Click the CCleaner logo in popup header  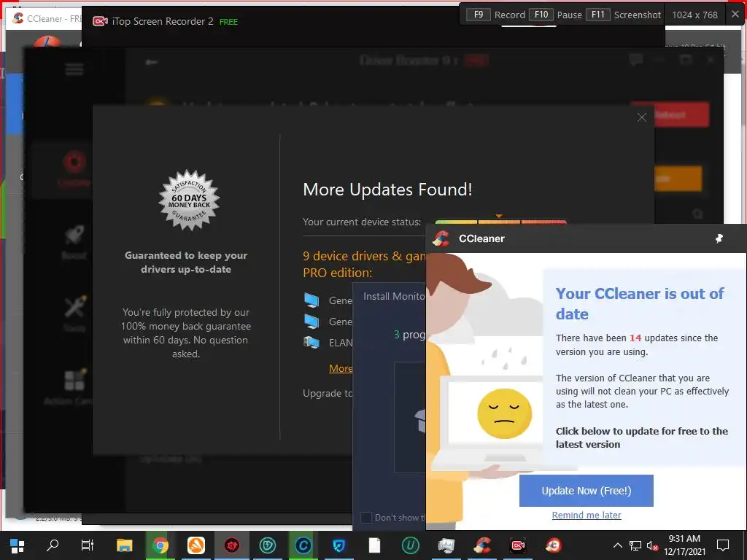click(441, 238)
